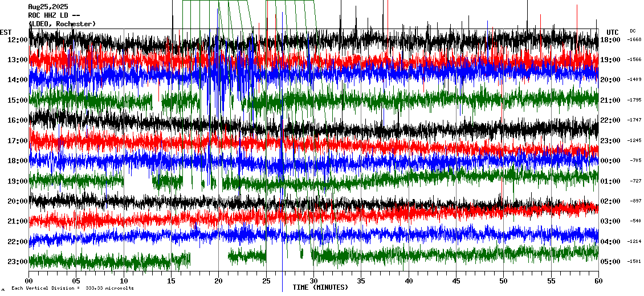Viewport: 644px width, 296px height.
Task: Select the DC offset value -1668
Action: (634, 40)
